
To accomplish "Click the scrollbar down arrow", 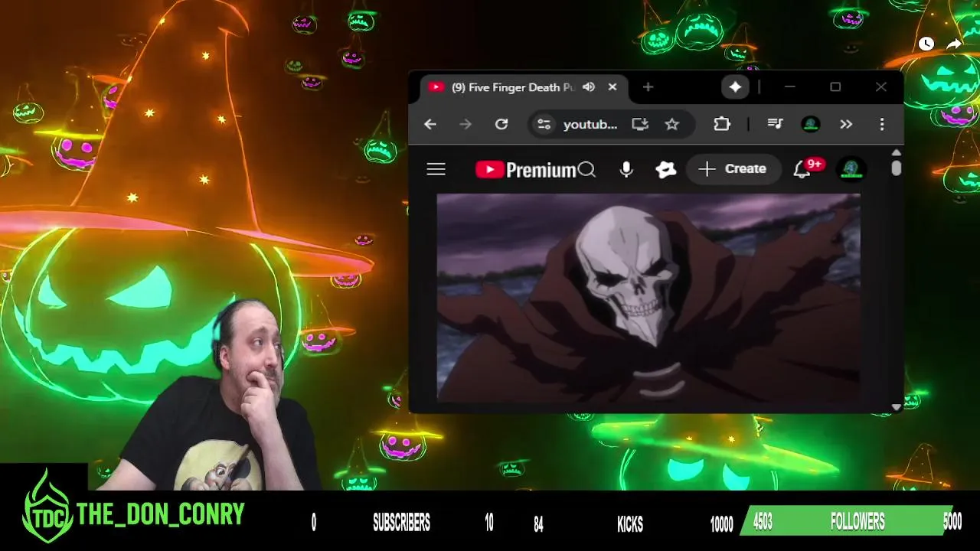I will coord(897,408).
